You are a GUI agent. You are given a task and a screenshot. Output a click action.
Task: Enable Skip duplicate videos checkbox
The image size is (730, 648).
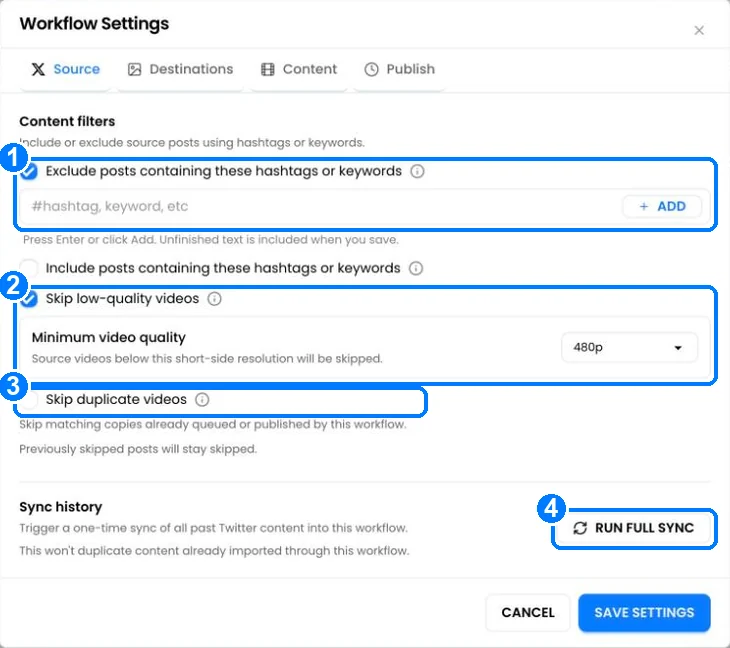click(x=29, y=399)
